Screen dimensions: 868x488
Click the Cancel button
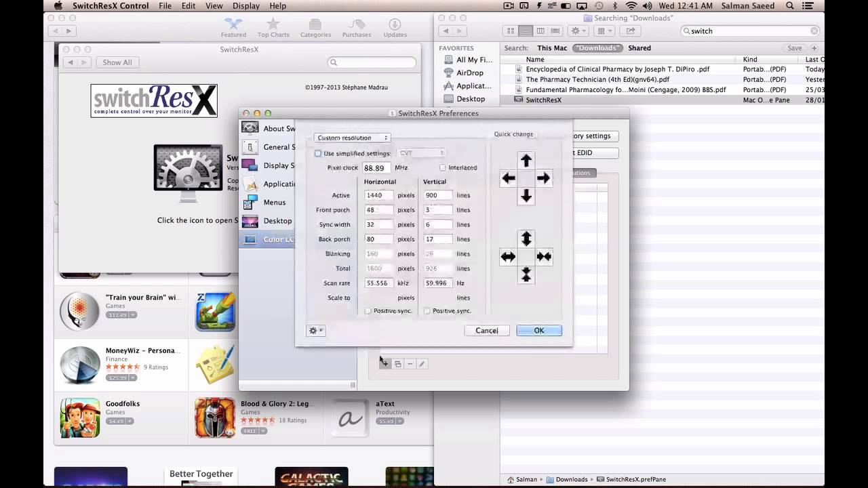pos(487,331)
